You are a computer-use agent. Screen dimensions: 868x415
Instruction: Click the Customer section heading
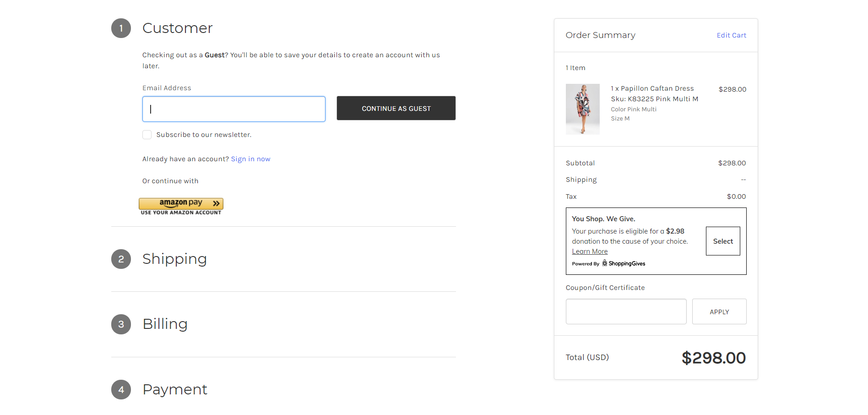(178, 28)
